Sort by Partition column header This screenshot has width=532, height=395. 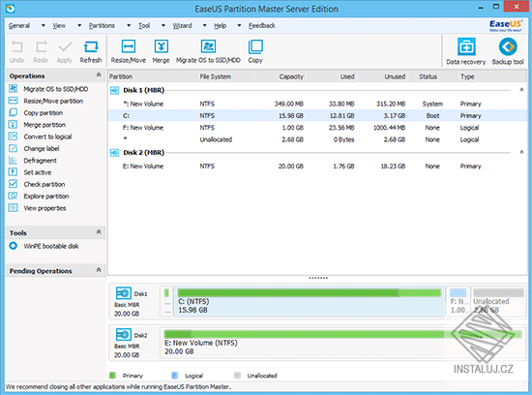click(152, 76)
